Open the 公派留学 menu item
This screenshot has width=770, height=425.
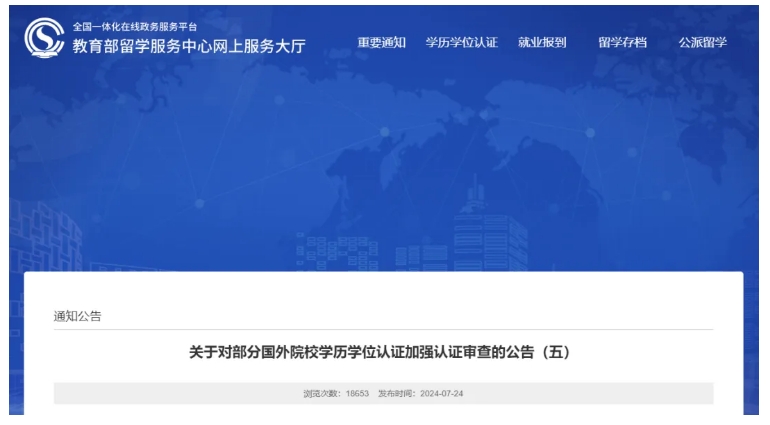click(x=703, y=43)
